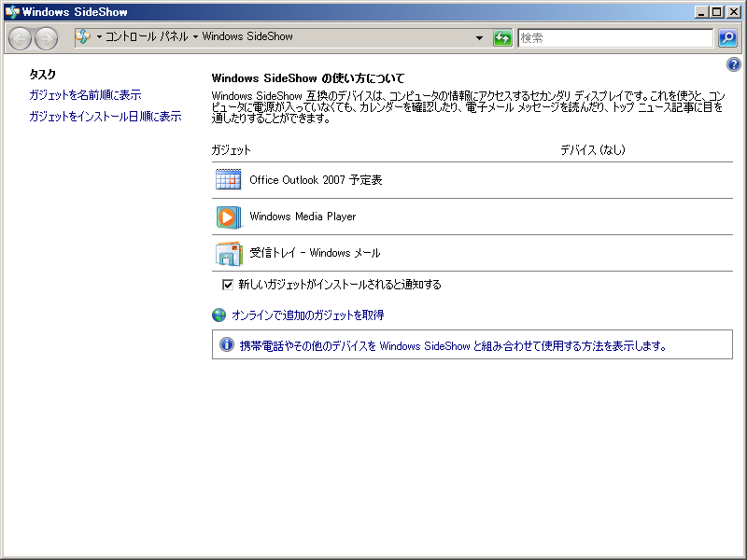Toggle 新しいガジェットがインストールされると通知する checkbox
747x560 pixels.
click(228, 285)
